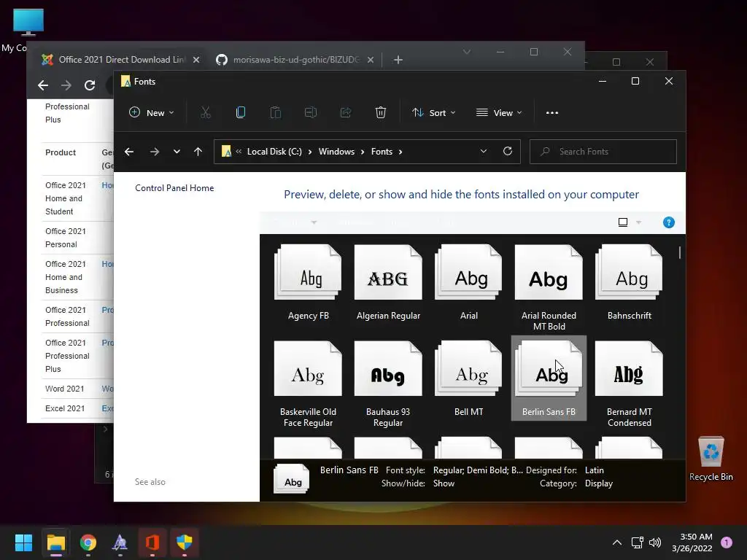
Task: Expand address bar history dropdown
Action: pos(484,151)
